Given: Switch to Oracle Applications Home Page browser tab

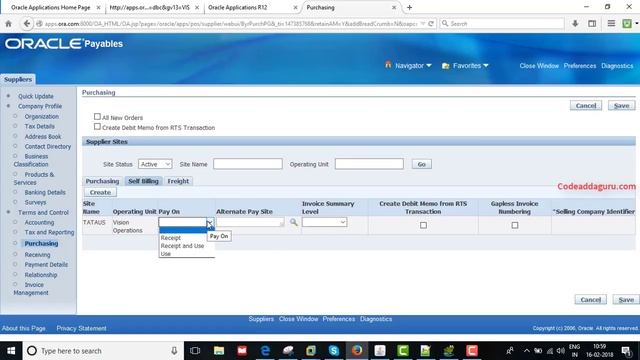Looking at the screenshot, I should (51, 7).
